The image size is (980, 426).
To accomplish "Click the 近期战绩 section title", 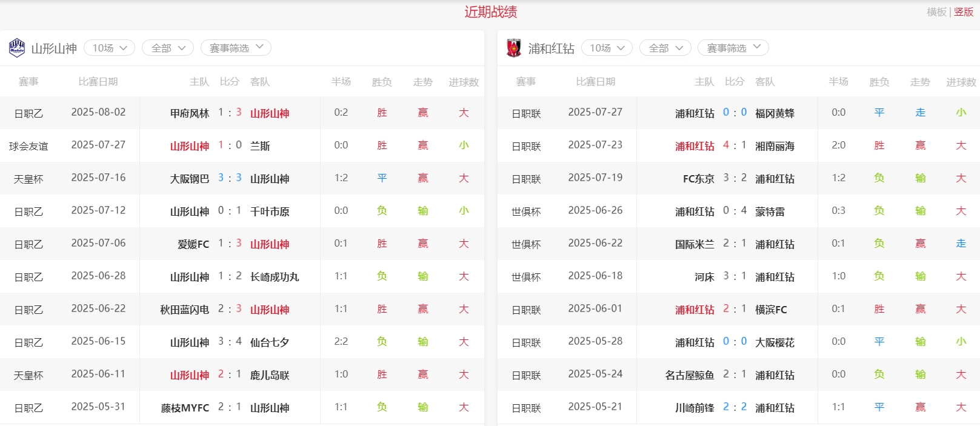I will [490, 12].
